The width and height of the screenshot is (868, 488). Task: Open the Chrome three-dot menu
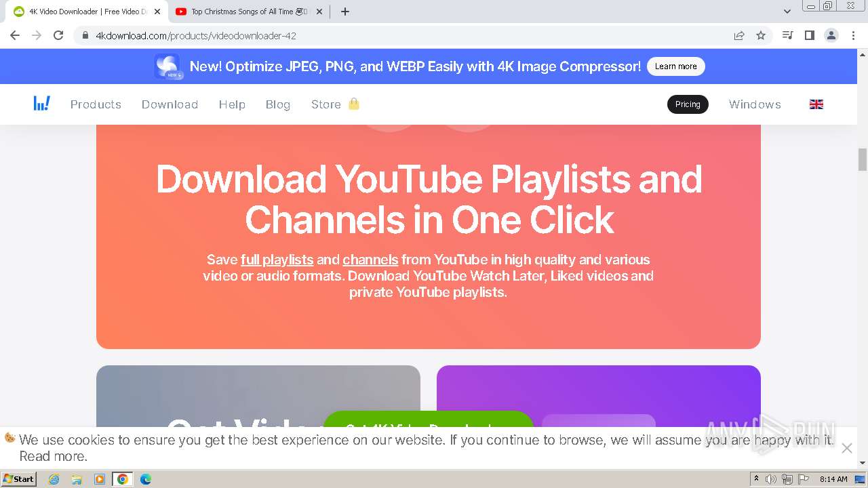pyautogui.click(x=853, y=35)
